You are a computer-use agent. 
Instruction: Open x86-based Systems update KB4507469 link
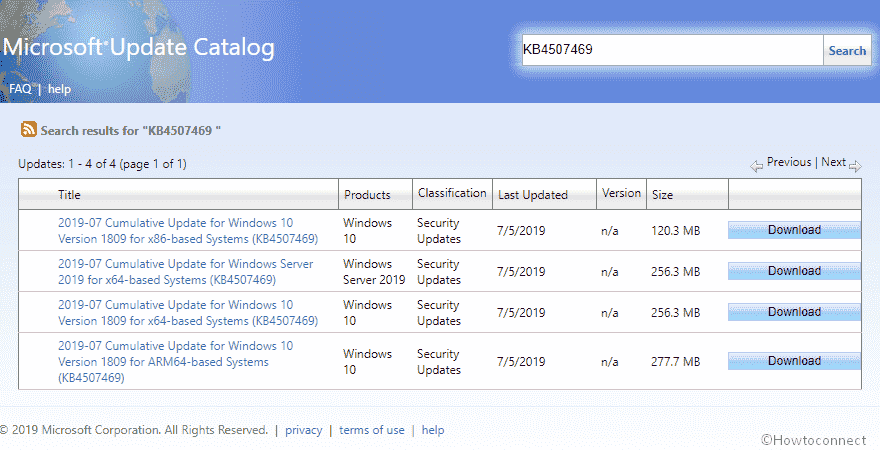(188, 231)
